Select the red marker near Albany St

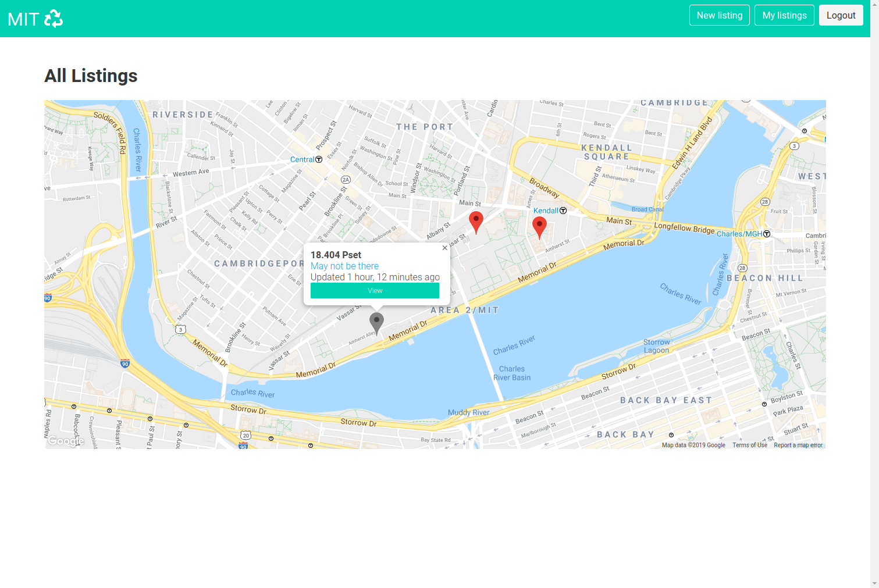coord(476,223)
